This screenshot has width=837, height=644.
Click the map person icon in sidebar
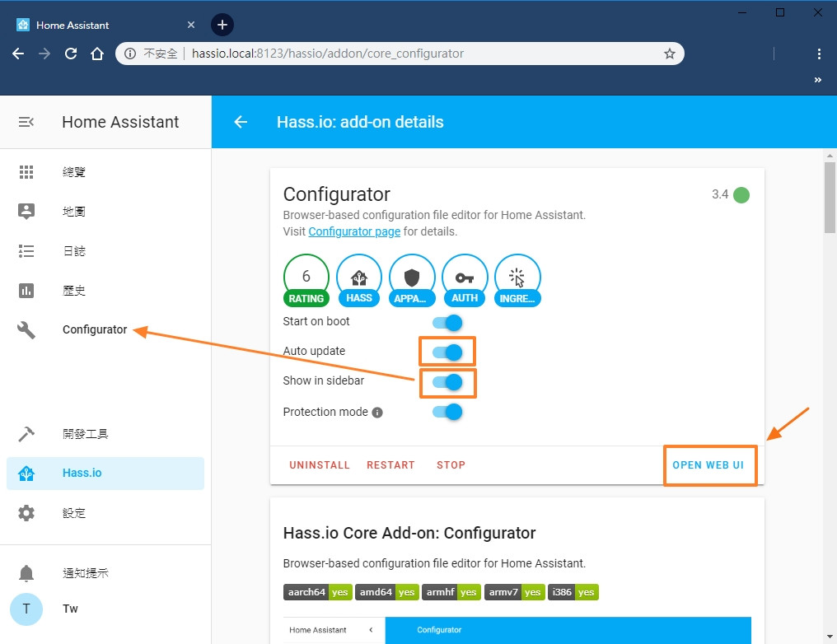[x=26, y=212]
